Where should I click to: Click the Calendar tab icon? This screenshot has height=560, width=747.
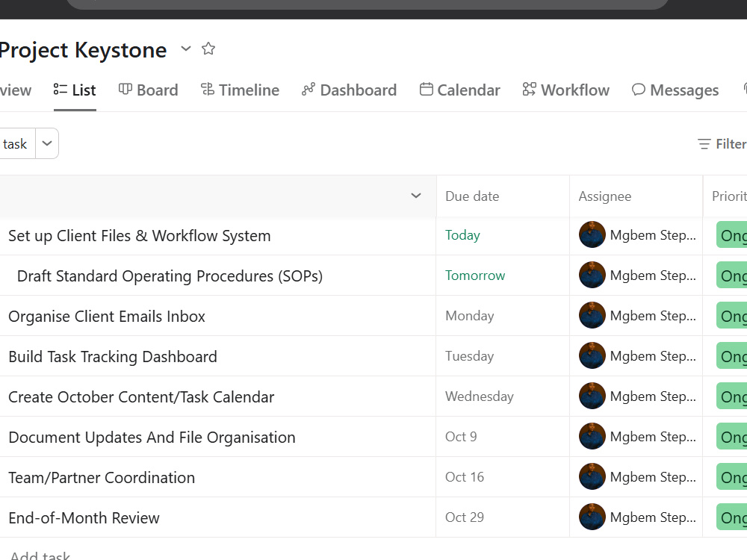click(x=427, y=89)
